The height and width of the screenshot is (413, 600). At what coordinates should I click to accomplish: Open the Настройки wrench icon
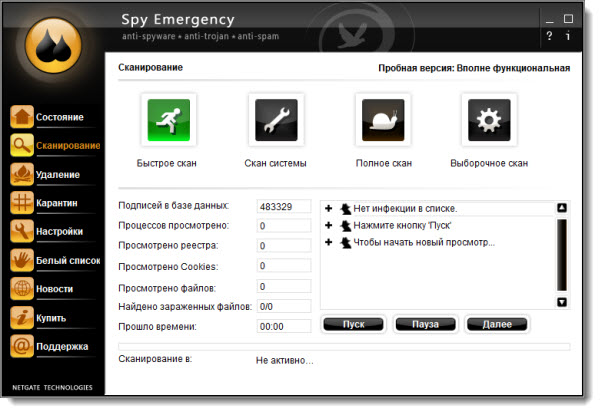(x=22, y=231)
